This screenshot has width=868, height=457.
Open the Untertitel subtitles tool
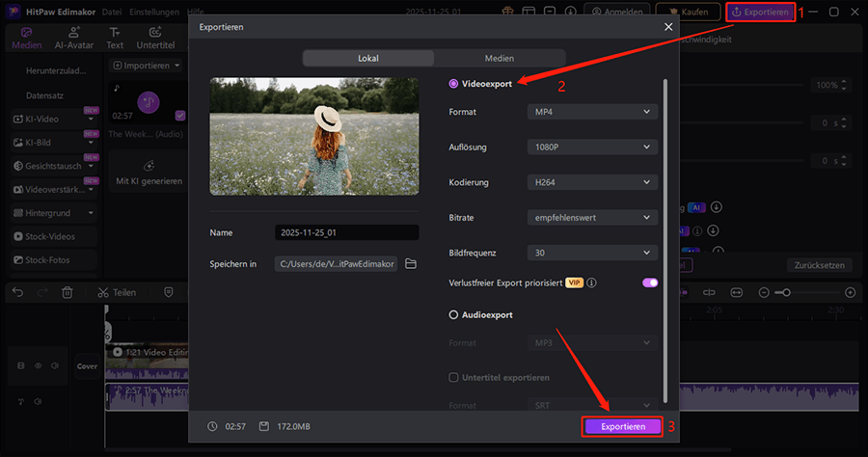155,37
